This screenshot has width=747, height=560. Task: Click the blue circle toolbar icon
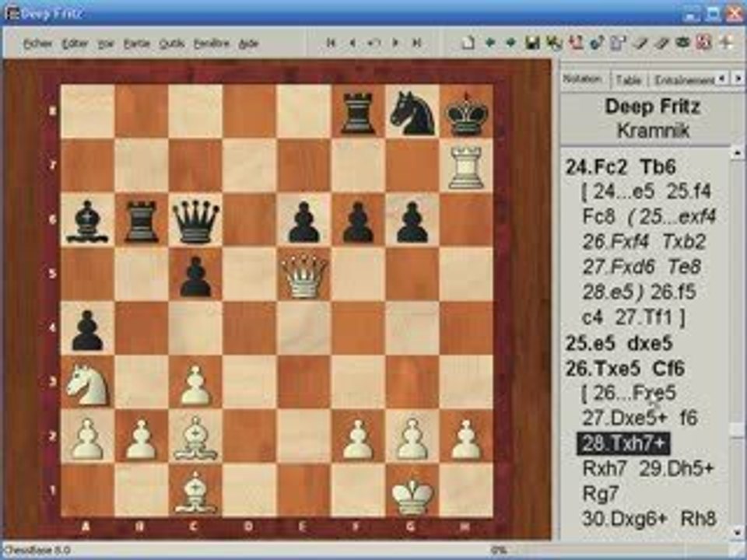pos(597,43)
